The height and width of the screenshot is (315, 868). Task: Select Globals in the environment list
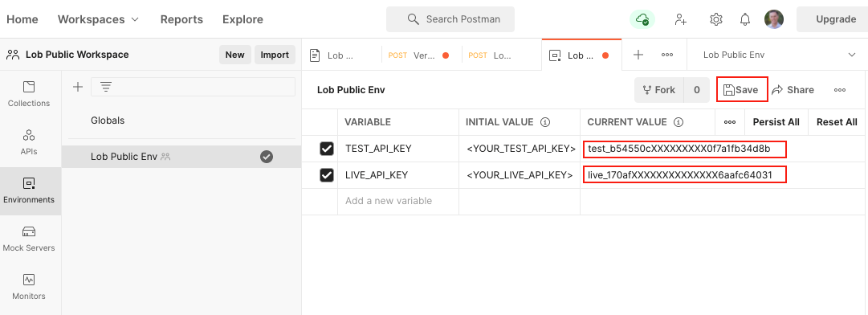tap(108, 120)
